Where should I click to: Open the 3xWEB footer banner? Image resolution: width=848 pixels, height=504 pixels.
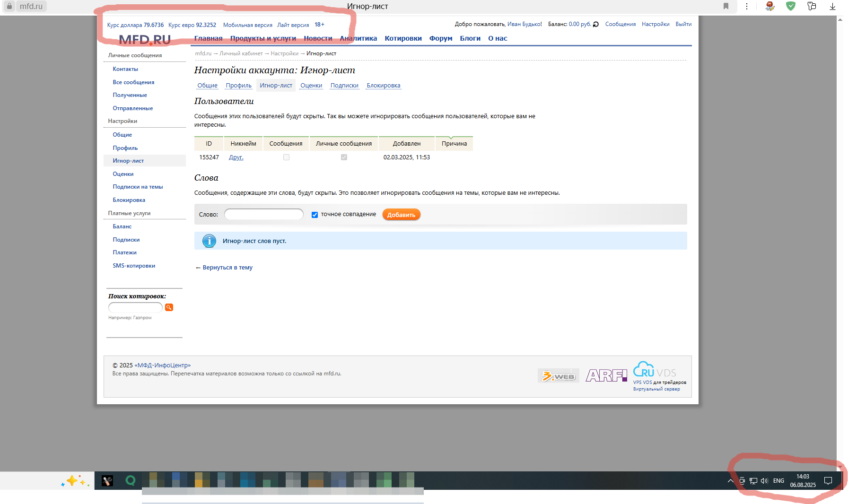coord(559,376)
